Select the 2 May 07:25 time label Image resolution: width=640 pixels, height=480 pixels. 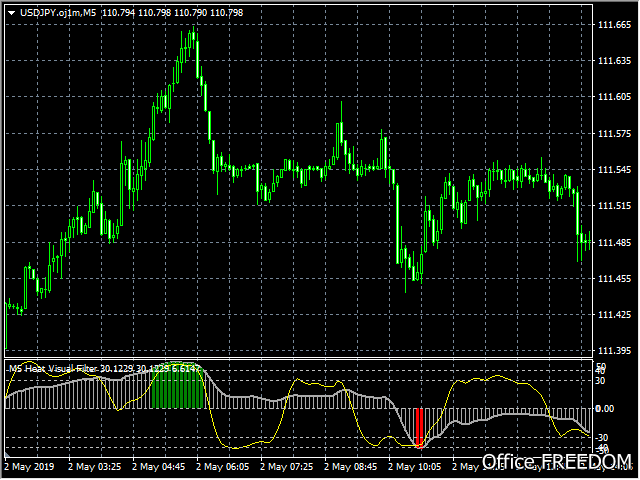coord(287,467)
